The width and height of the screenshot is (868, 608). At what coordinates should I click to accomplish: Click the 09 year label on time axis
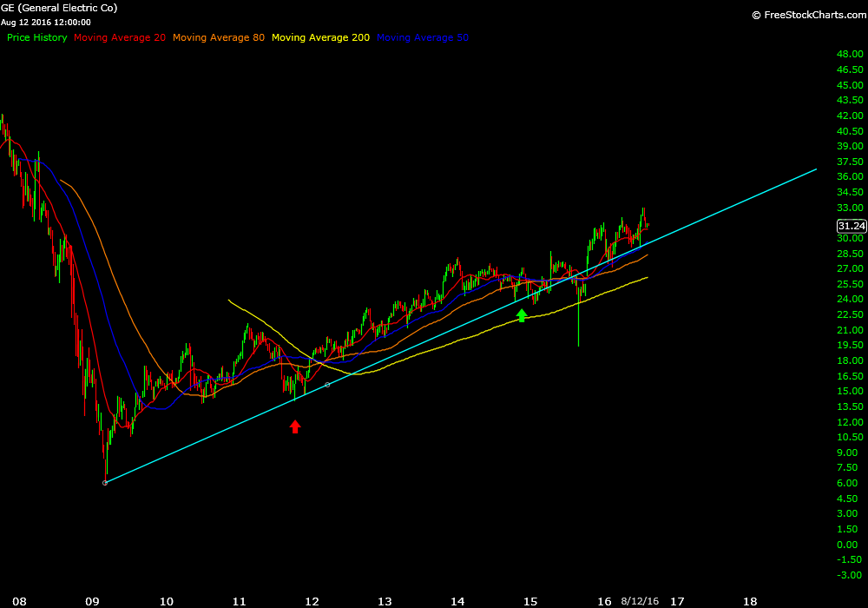tap(93, 600)
